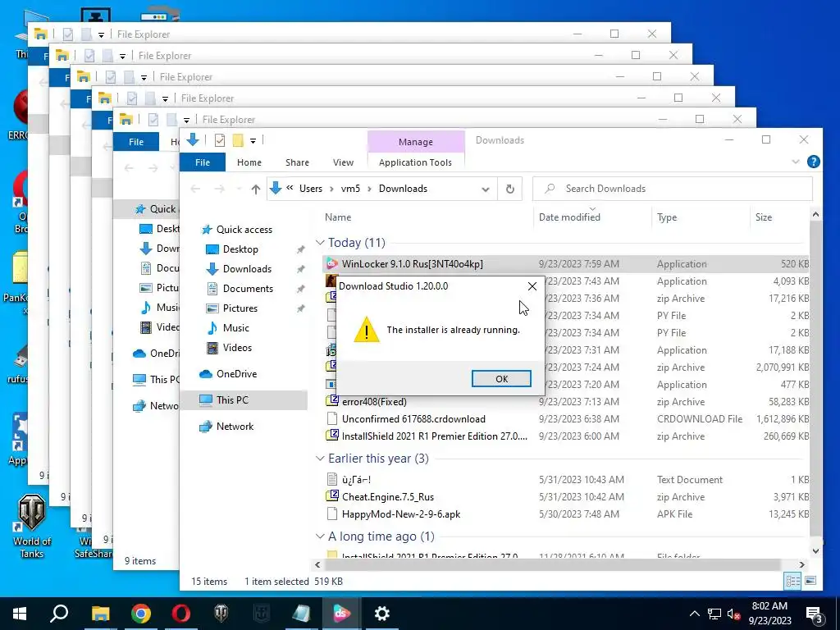The width and height of the screenshot is (840, 630).
Task: Sort by the Type column header
Action: tap(667, 217)
